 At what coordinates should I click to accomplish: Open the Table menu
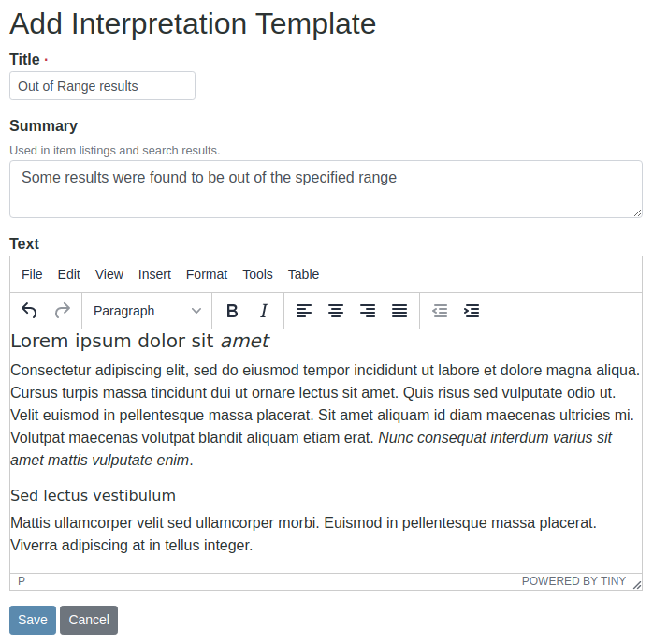click(x=303, y=274)
